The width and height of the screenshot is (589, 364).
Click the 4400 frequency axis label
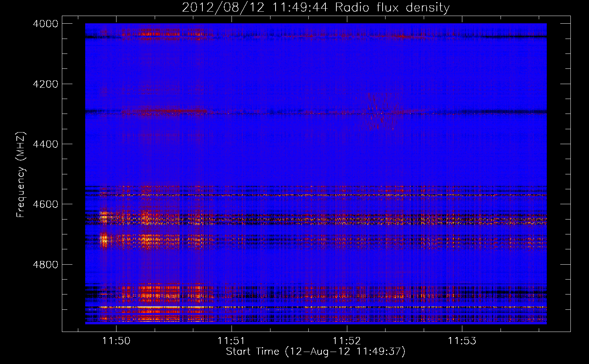click(46, 144)
